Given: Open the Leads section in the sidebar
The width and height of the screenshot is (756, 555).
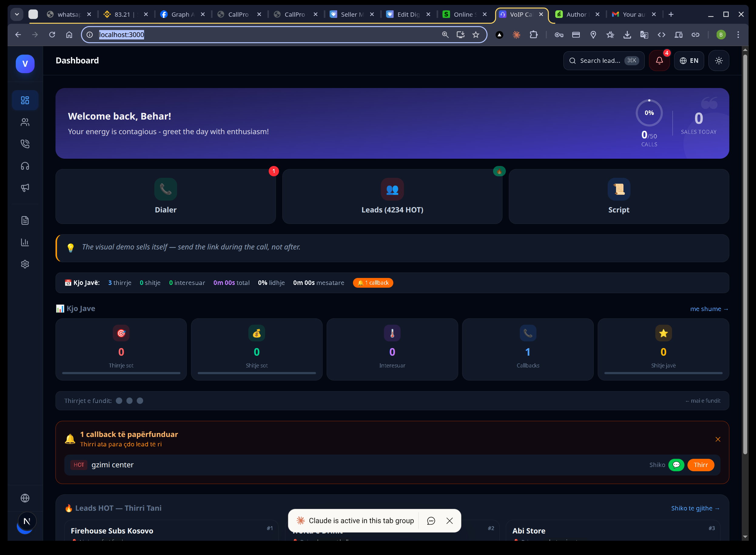Looking at the screenshot, I should click(25, 122).
